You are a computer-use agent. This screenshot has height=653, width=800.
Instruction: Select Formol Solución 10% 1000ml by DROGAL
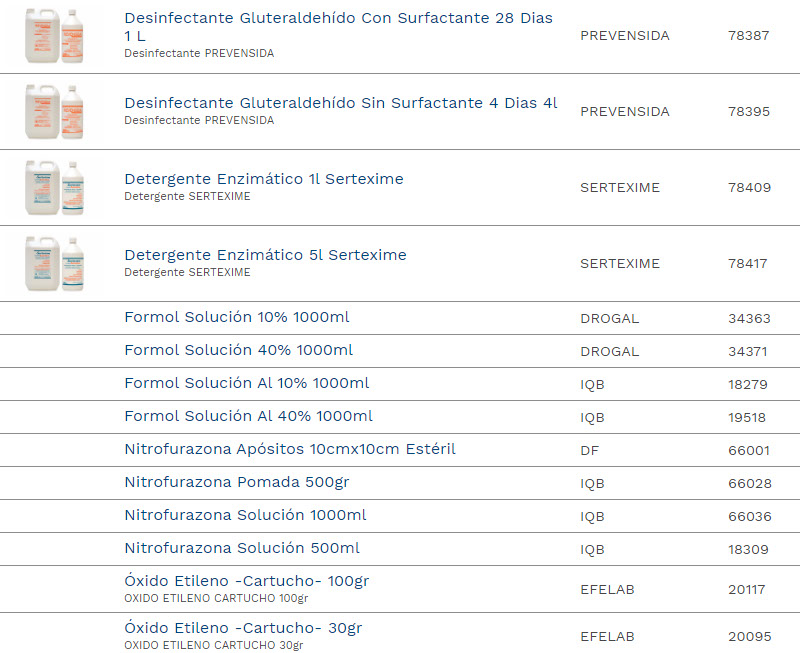(236, 317)
